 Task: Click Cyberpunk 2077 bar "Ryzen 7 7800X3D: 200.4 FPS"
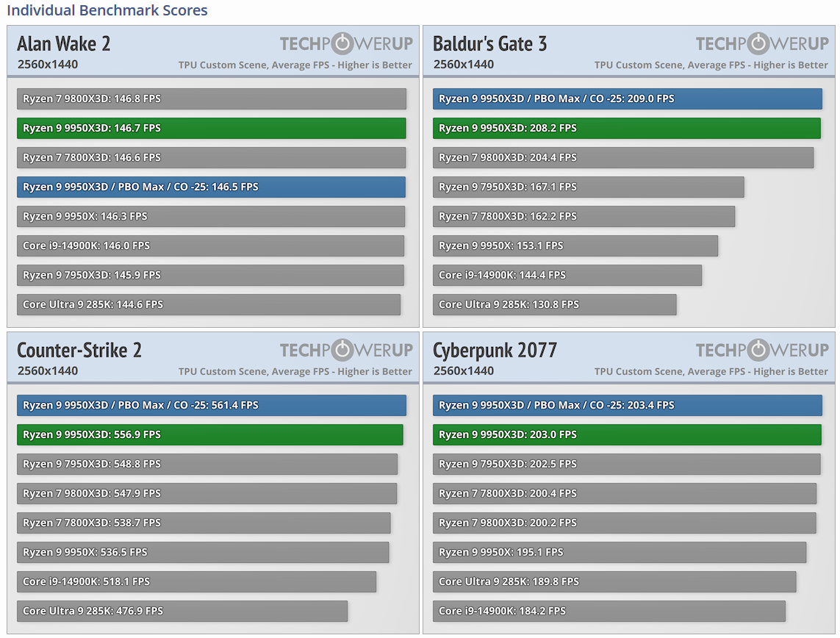pyautogui.click(x=625, y=493)
